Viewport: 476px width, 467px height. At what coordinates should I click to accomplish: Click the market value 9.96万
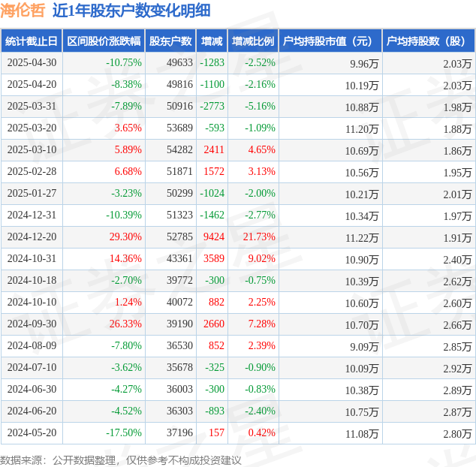pos(364,64)
